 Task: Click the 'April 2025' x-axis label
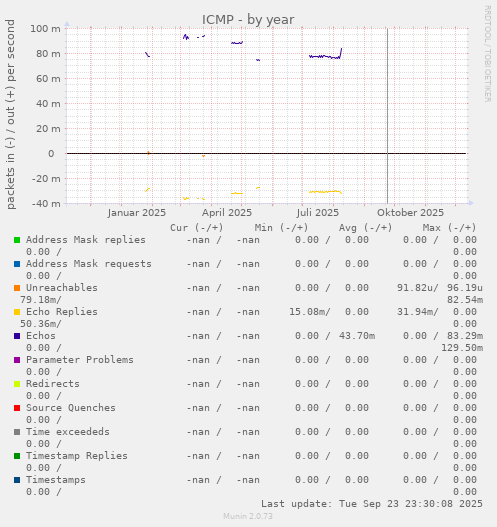tap(227, 213)
